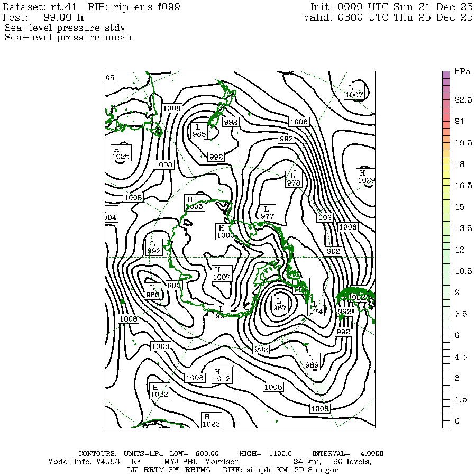This screenshot has height=476, width=476.
Task: Select the 21 colorbar tick label
Action: (459, 122)
